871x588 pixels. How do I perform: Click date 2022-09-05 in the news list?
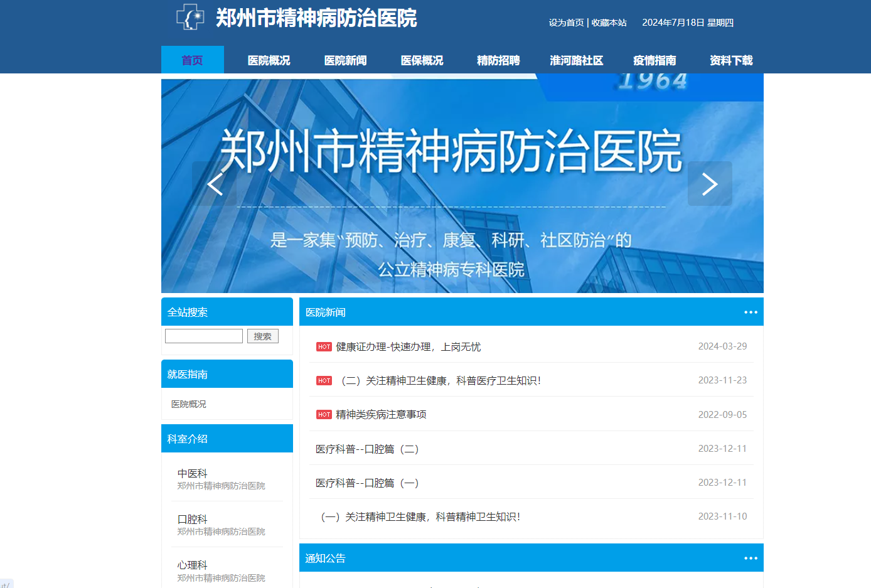pyautogui.click(x=722, y=415)
